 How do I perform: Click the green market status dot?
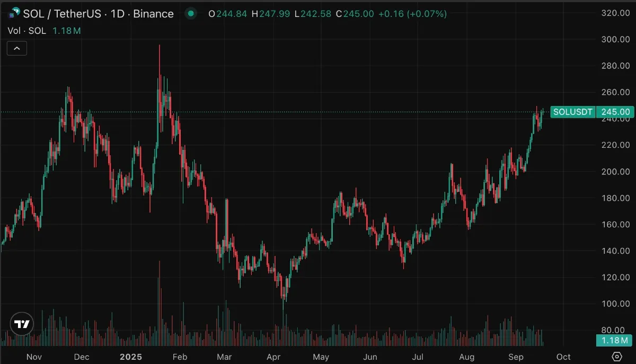[x=191, y=14]
